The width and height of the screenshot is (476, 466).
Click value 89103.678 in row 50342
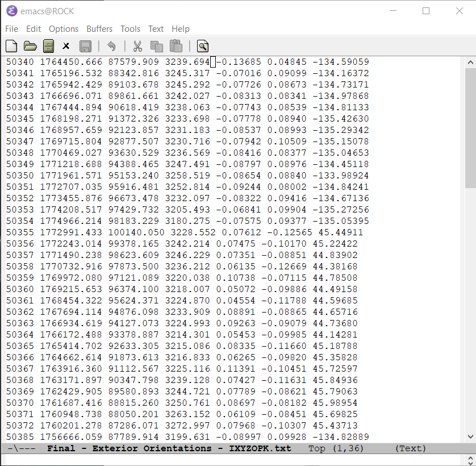tap(133, 85)
